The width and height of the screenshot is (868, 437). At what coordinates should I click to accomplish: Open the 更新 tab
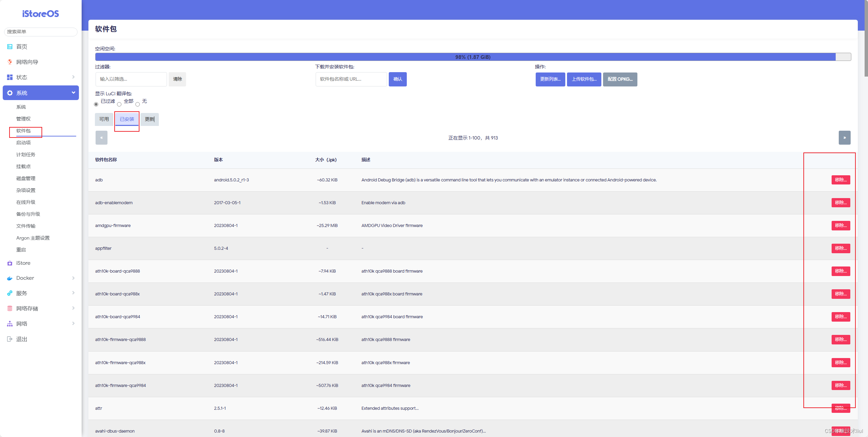(x=150, y=119)
